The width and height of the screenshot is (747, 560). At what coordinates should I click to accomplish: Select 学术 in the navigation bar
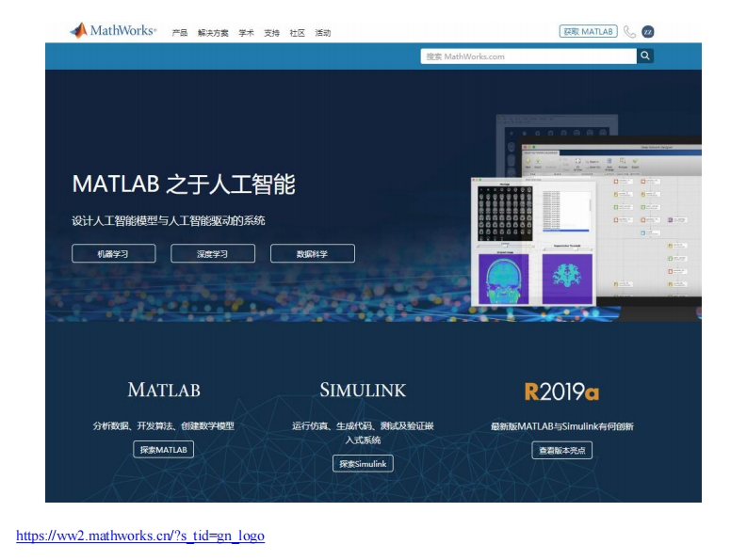(246, 33)
